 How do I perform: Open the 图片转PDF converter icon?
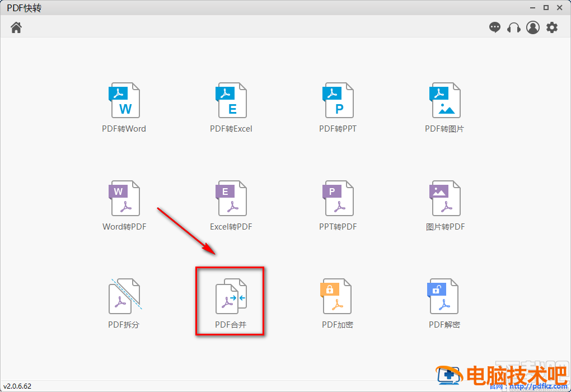point(444,198)
